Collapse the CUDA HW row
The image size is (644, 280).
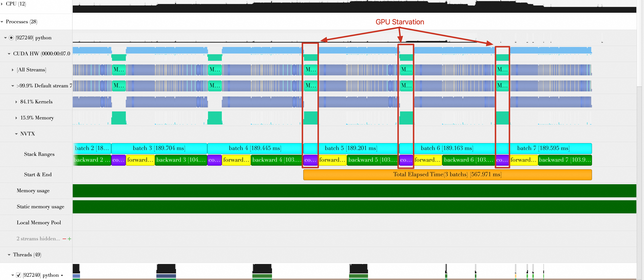[x=9, y=54]
